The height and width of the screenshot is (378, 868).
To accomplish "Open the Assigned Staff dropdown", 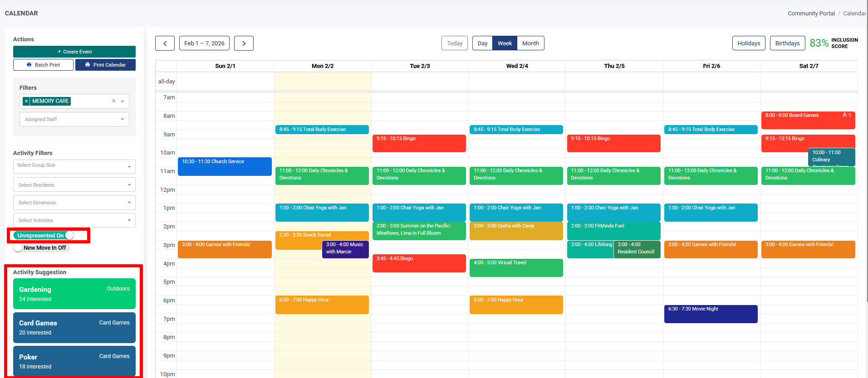I will (74, 119).
